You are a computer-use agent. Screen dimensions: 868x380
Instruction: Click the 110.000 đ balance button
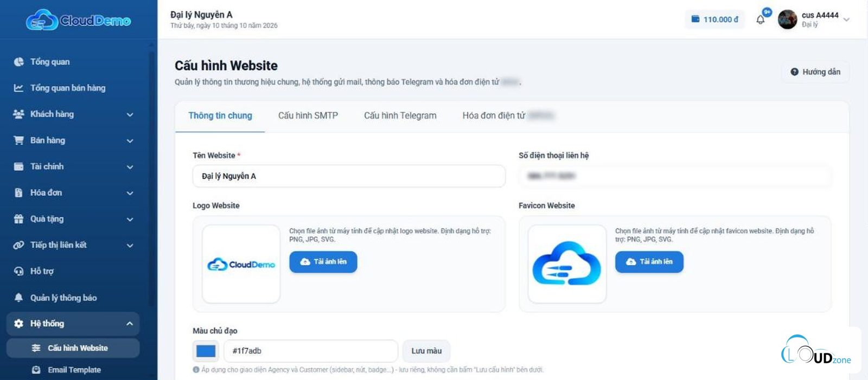[x=714, y=20]
